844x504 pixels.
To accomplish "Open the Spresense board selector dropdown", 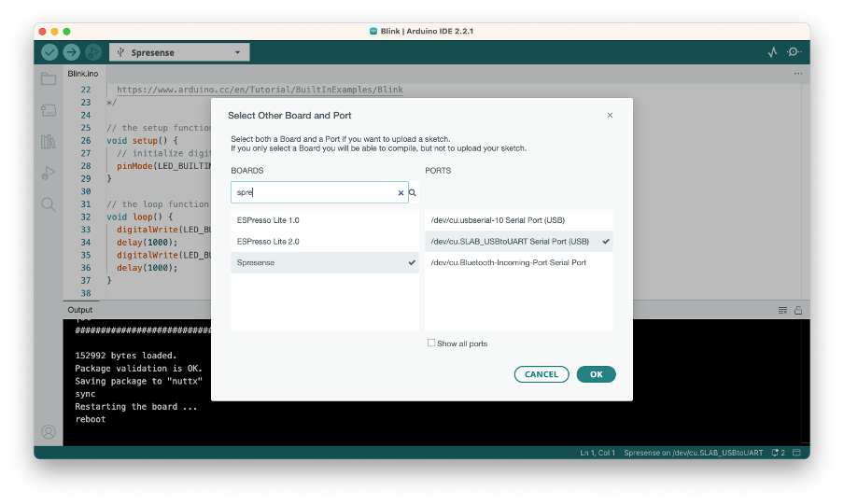I will [x=179, y=52].
